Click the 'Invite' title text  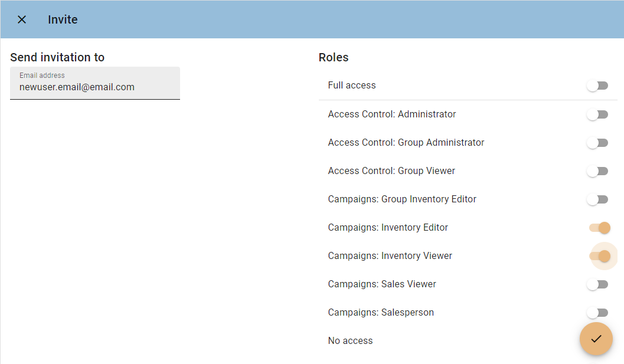tap(63, 19)
